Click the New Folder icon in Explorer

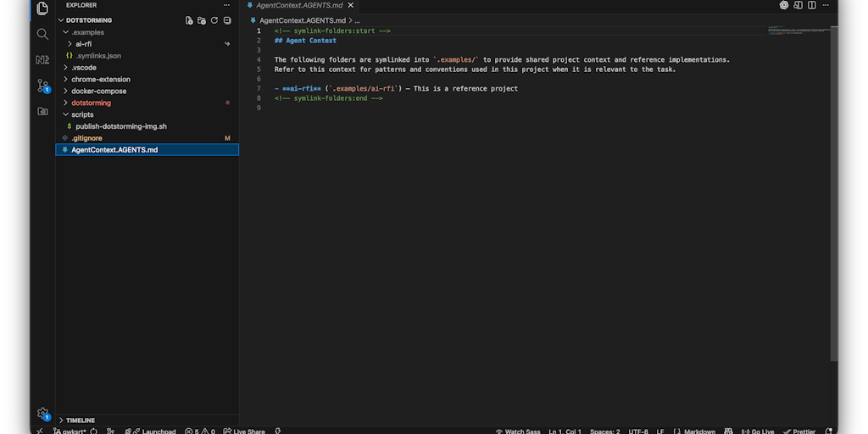click(x=202, y=20)
